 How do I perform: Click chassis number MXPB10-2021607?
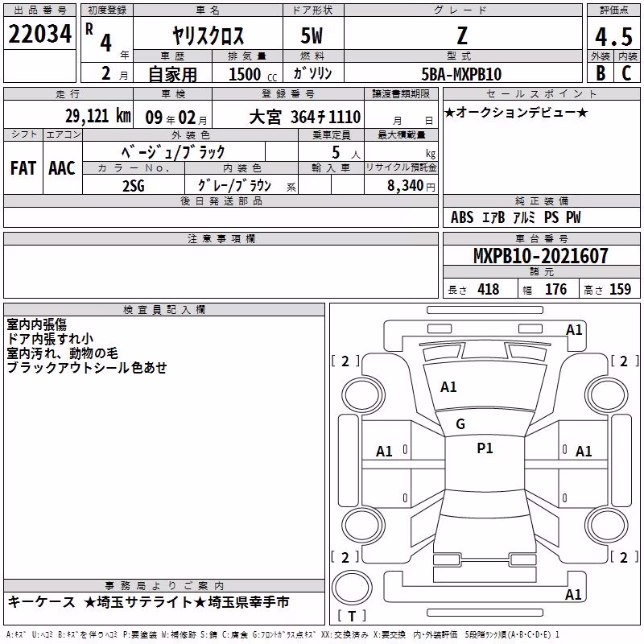pos(541,256)
